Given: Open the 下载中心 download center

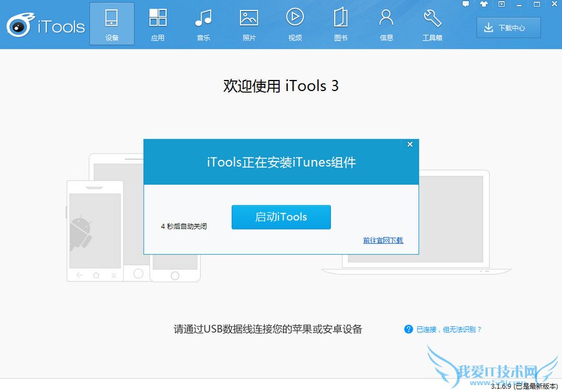Looking at the screenshot, I should (x=508, y=27).
